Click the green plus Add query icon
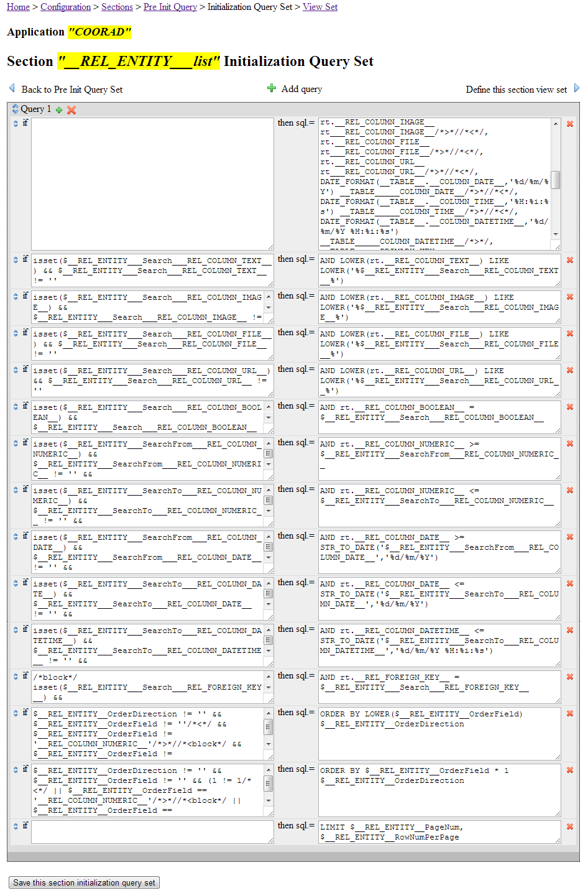The width and height of the screenshot is (588, 893). coord(272,88)
